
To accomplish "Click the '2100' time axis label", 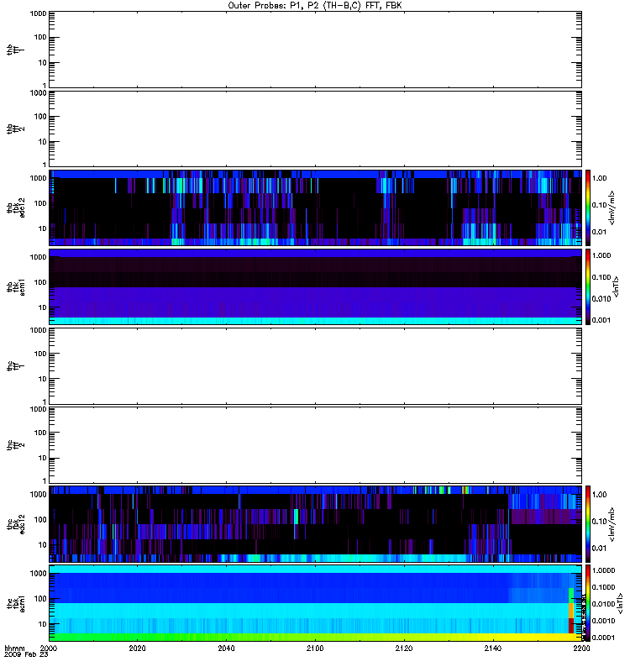I will (315, 648).
